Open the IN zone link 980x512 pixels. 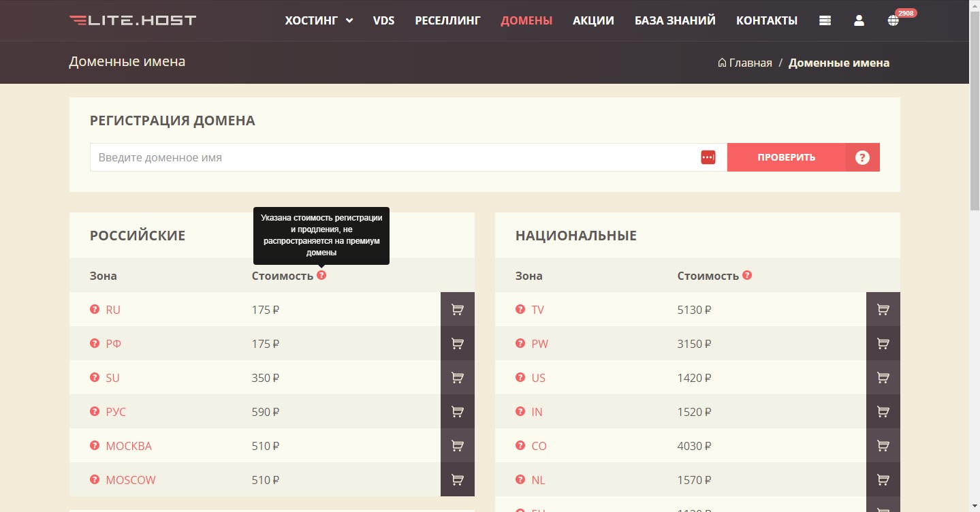pyautogui.click(x=537, y=411)
